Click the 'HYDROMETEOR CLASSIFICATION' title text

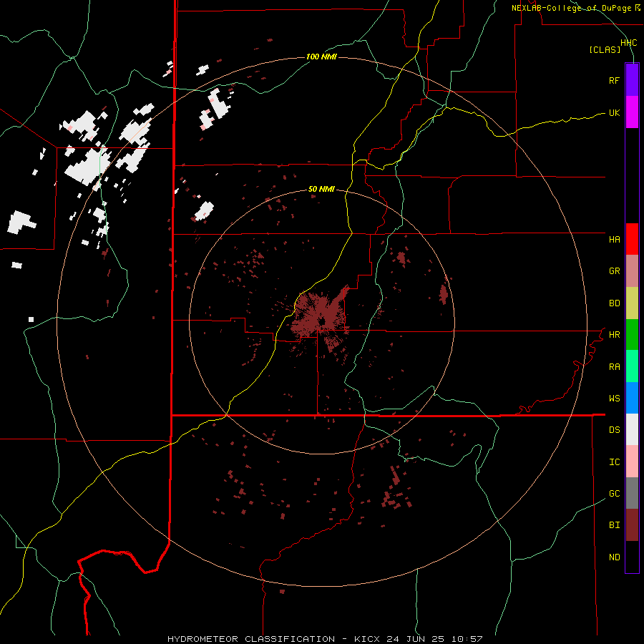coord(251,639)
